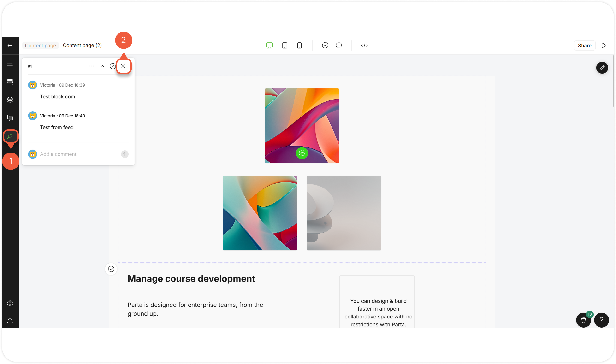This screenshot has width=616, height=364.
Task: Start preview with the play button
Action: pos(604,45)
